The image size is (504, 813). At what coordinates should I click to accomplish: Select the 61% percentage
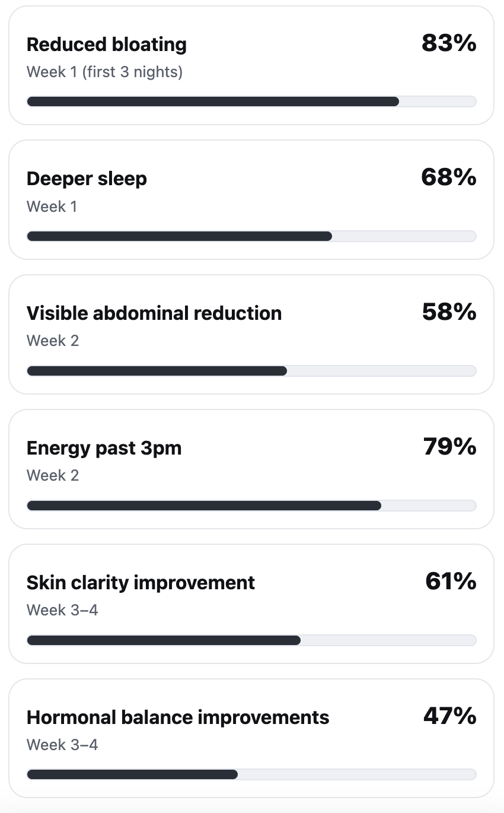[x=451, y=582]
